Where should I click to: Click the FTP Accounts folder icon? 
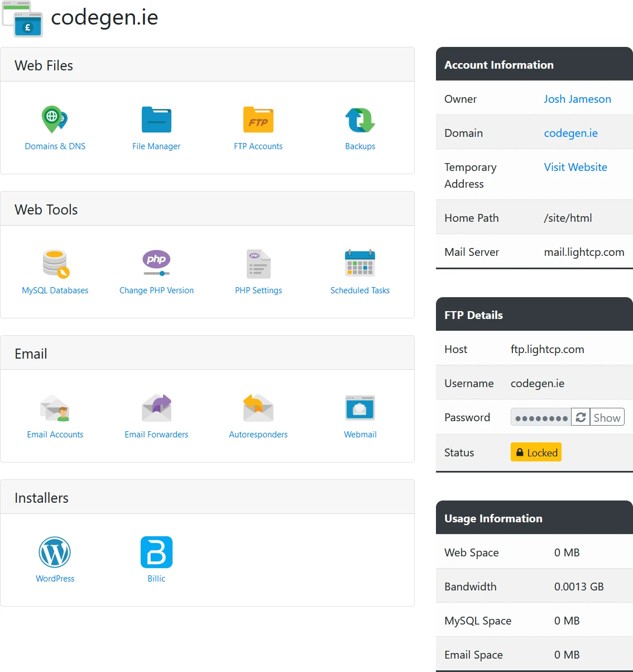pyautogui.click(x=258, y=120)
